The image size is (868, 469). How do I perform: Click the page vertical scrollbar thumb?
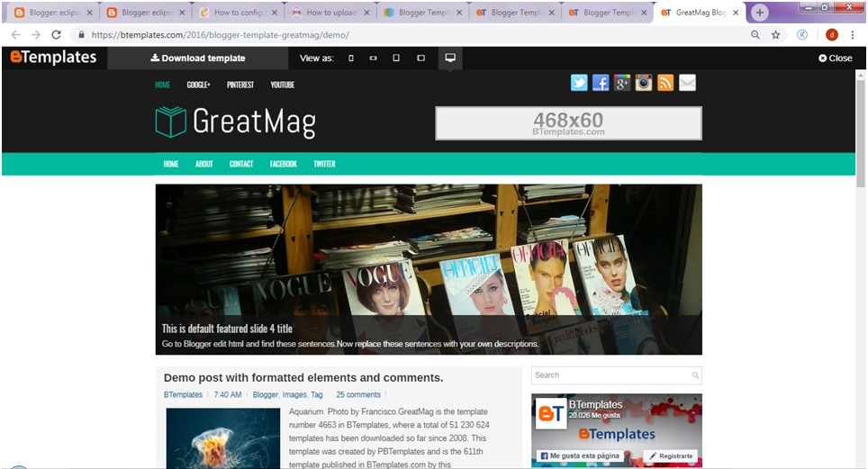pos(860,133)
